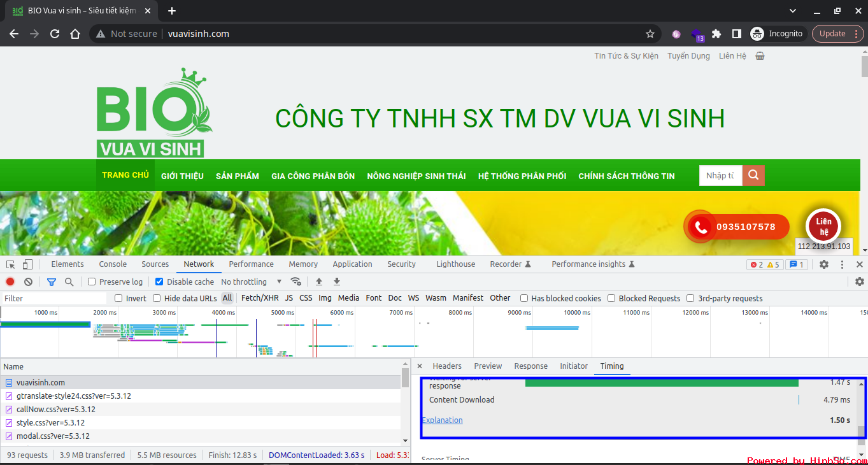The image size is (868, 465).
Task: Select style.css?ver=5.3.12 request row
Action: click(201, 423)
